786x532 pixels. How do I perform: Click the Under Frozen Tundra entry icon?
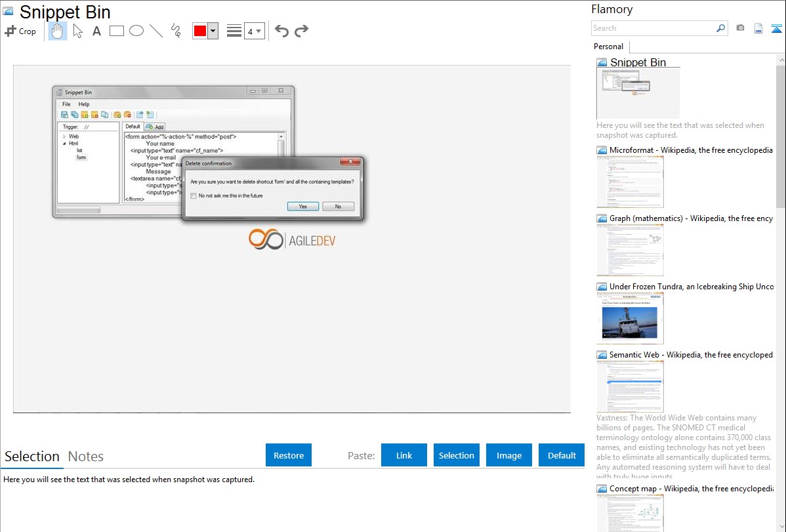(602, 287)
